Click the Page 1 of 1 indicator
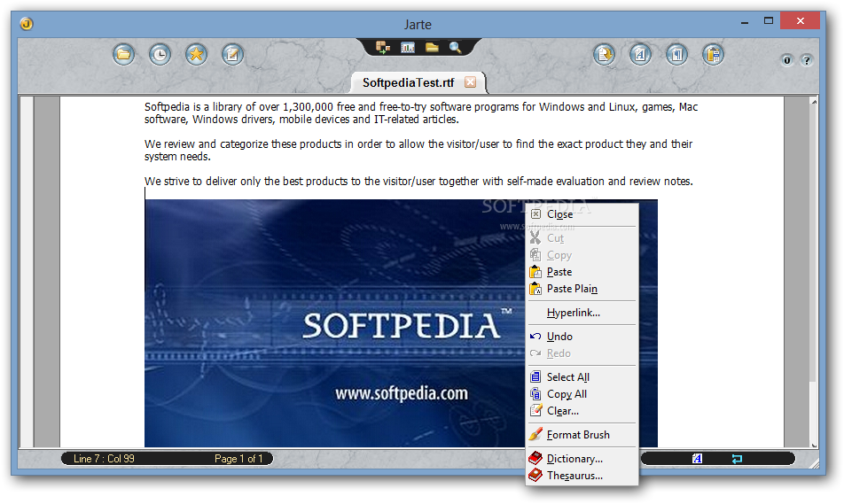This screenshot has height=504, width=844. pos(238,458)
